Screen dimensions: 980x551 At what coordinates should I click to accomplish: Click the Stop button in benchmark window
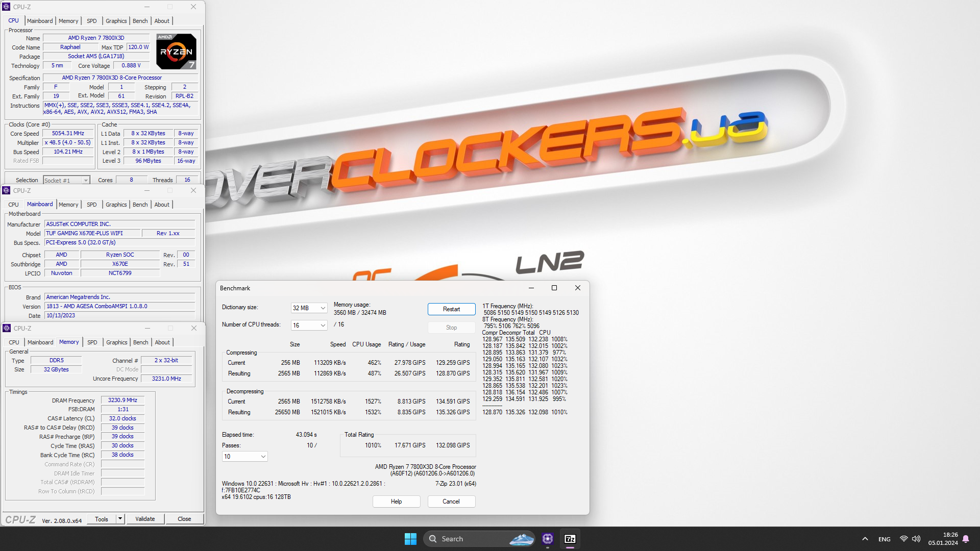(x=450, y=328)
